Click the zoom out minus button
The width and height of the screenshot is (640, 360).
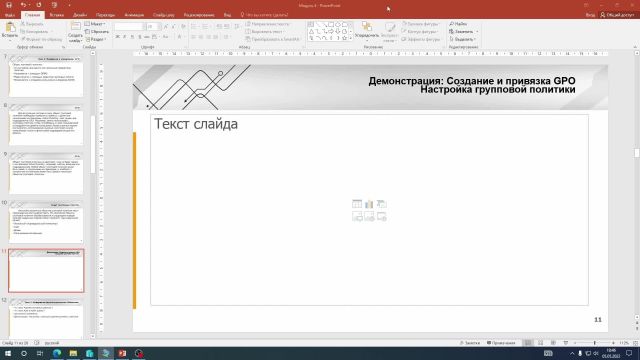tap(575, 343)
